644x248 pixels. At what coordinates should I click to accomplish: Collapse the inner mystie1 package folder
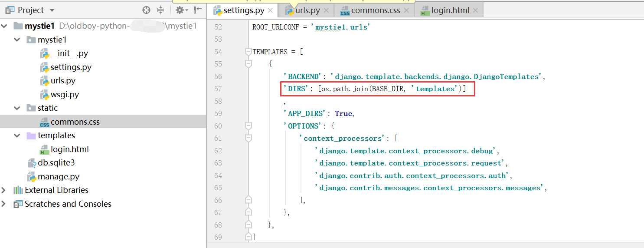coord(17,40)
